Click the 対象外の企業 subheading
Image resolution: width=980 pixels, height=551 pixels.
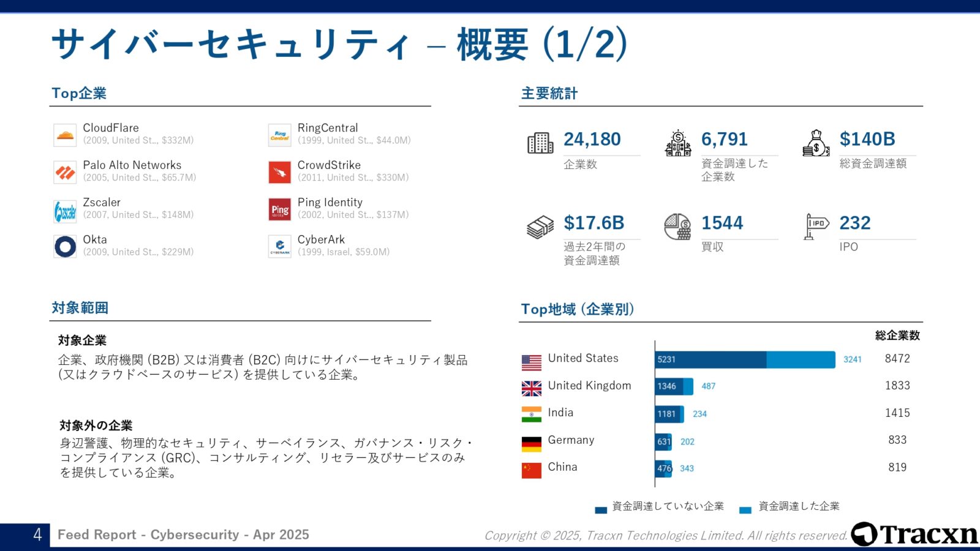96,425
